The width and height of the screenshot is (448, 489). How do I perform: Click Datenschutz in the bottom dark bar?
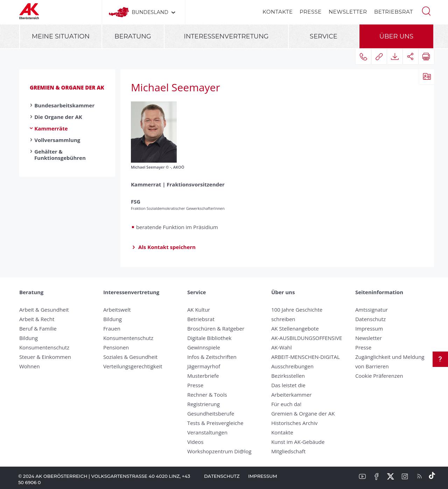coord(222,476)
